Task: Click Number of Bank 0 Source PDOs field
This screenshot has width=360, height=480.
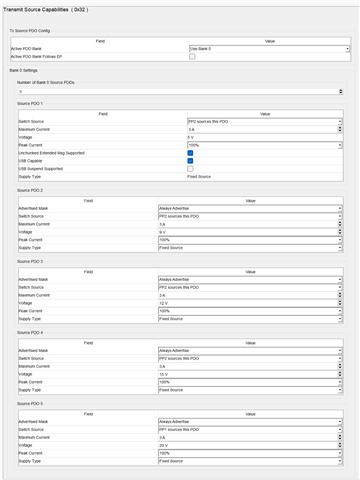Action: point(178,91)
